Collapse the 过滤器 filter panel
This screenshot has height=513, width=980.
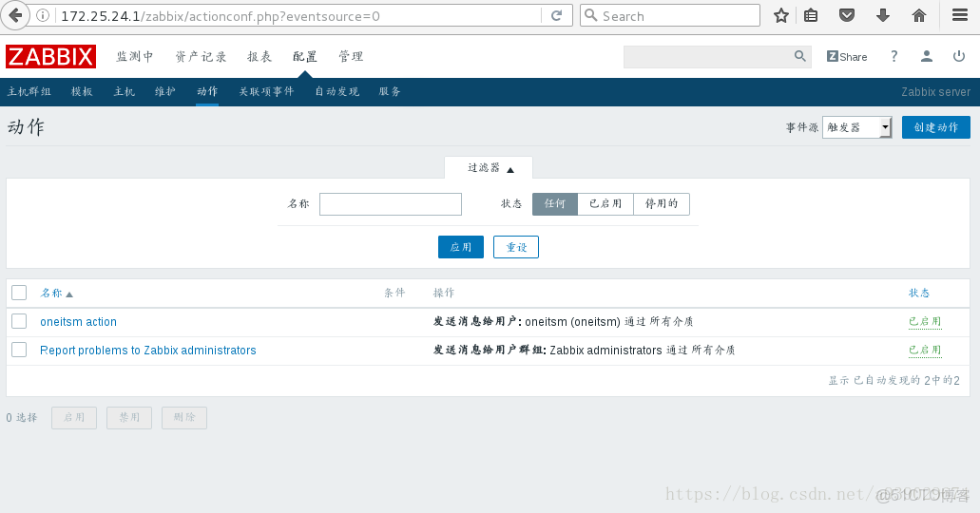[490, 167]
